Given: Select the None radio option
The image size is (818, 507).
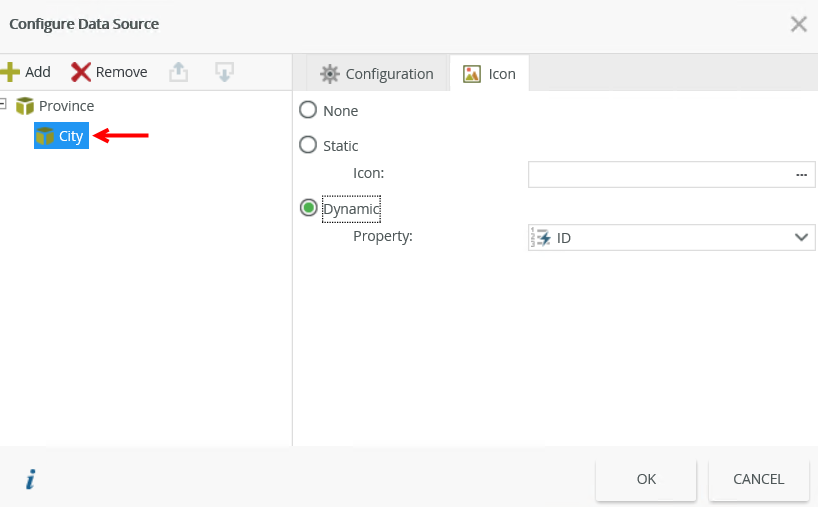Looking at the screenshot, I should tap(308, 110).
